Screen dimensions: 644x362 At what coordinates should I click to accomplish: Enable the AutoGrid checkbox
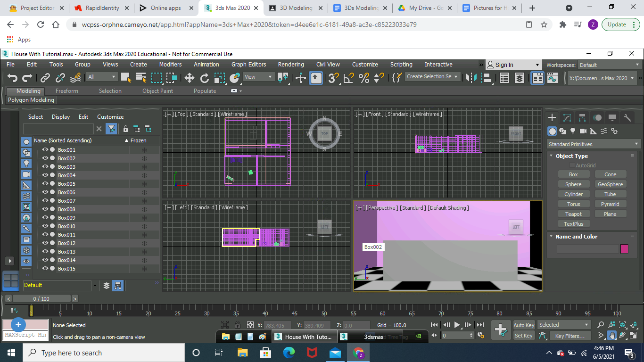[572, 165]
